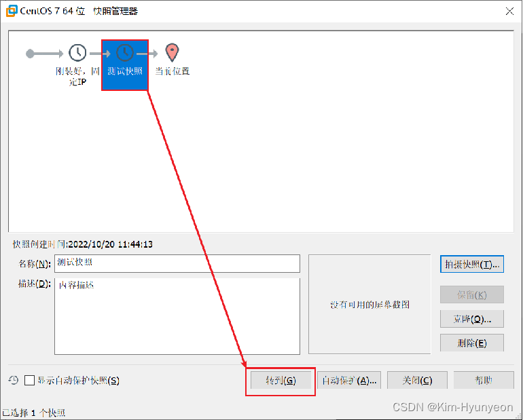Open the 克隆(O)... dialog button
Viewport: 523px width, 420px height.
coord(471,319)
